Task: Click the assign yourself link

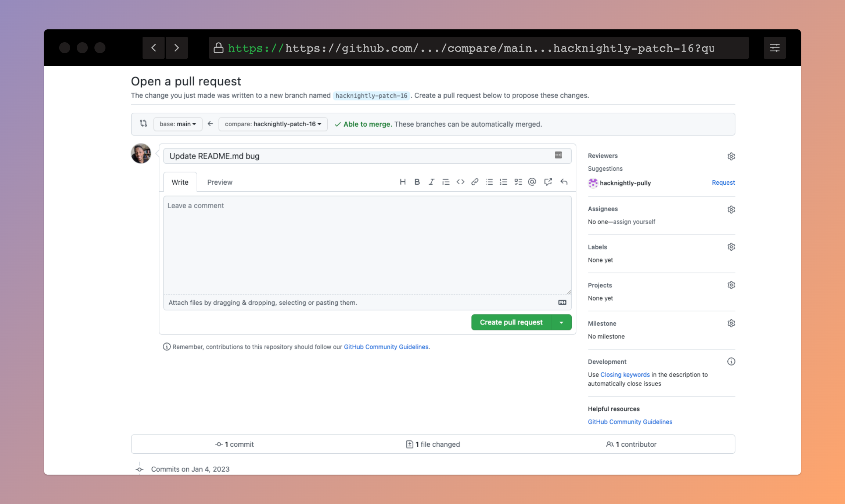Action: tap(634, 222)
